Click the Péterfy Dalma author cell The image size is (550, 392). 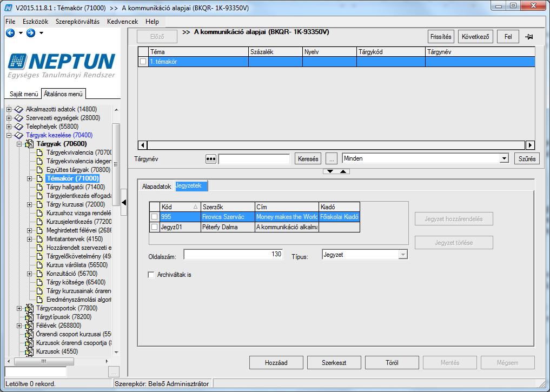click(228, 227)
